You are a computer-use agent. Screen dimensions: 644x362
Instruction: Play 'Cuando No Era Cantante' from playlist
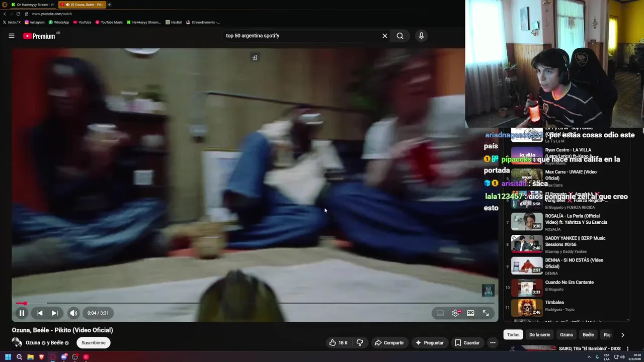(566, 288)
